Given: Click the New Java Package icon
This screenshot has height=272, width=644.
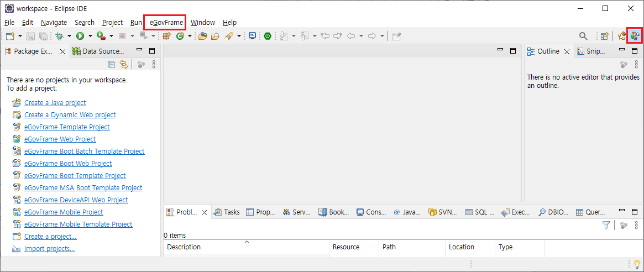Looking at the screenshot, I should click(x=166, y=36).
